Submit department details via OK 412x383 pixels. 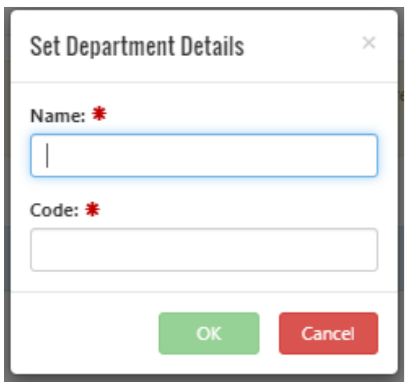click(209, 333)
